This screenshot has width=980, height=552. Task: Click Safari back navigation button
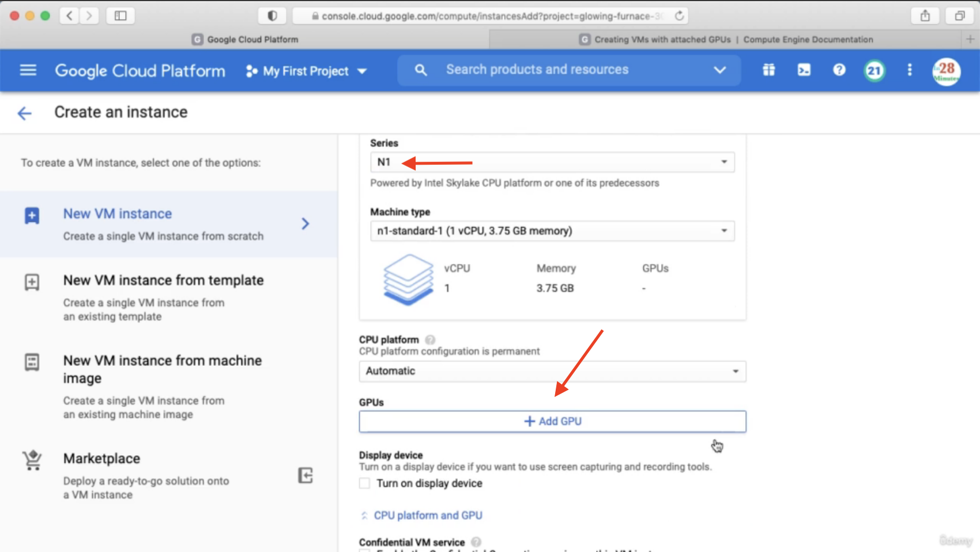70,16
